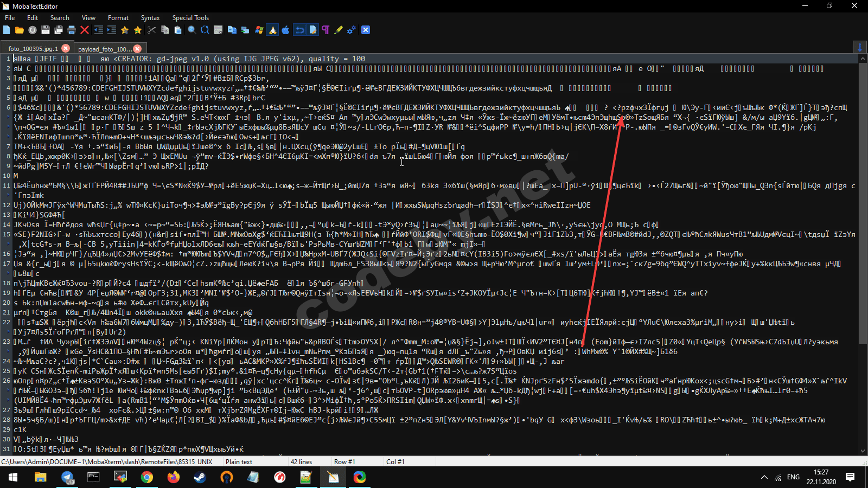Open Firefox from the taskbar
Screen dimensions: 868x488
click(x=173, y=477)
